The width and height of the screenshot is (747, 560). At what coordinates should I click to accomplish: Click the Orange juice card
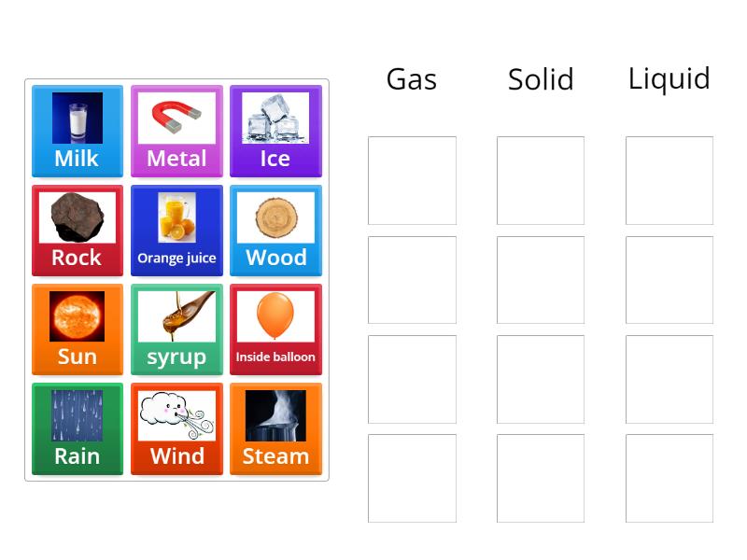click(176, 231)
